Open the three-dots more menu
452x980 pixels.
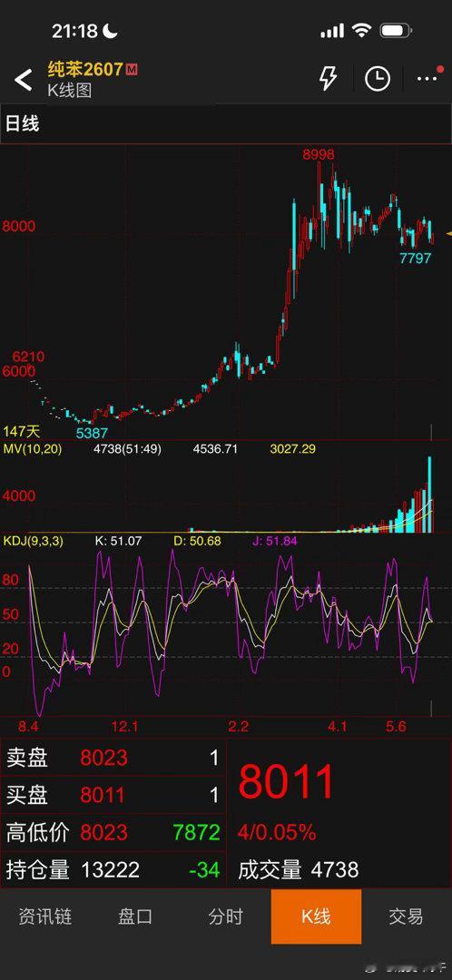click(x=427, y=77)
